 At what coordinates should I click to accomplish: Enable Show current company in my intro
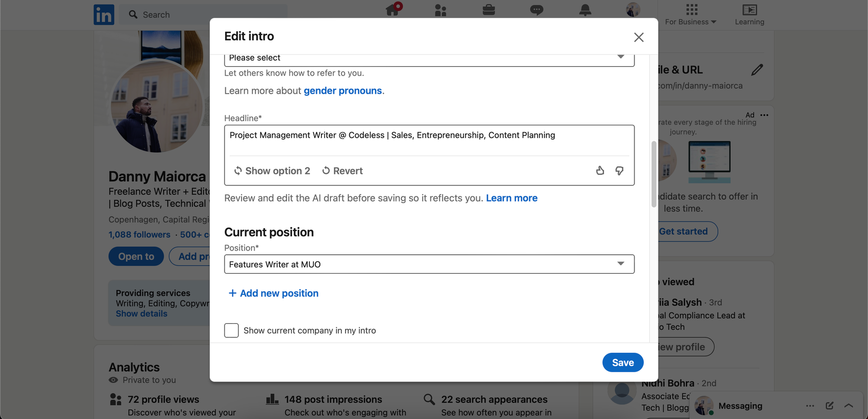tap(231, 331)
